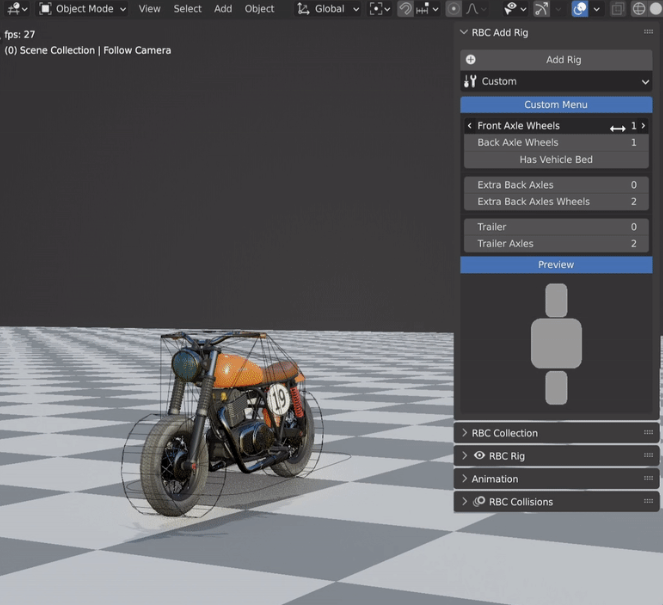Click the tools icon beside Custom

pyautogui.click(x=470, y=81)
